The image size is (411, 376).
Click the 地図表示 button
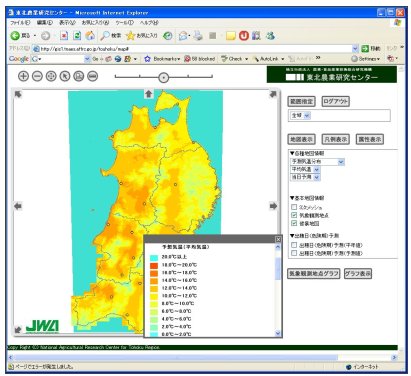point(301,139)
